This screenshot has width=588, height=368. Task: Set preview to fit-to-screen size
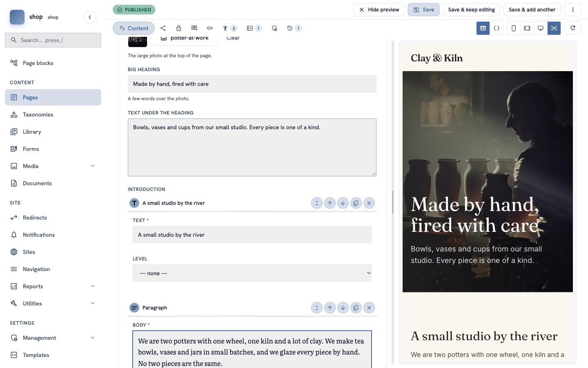point(554,28)
